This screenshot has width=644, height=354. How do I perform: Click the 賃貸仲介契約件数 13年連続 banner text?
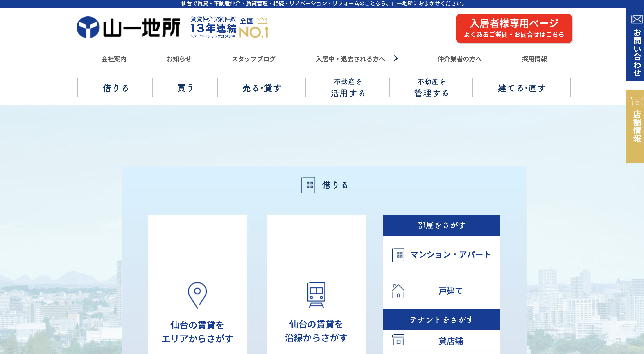pos(213,27)
